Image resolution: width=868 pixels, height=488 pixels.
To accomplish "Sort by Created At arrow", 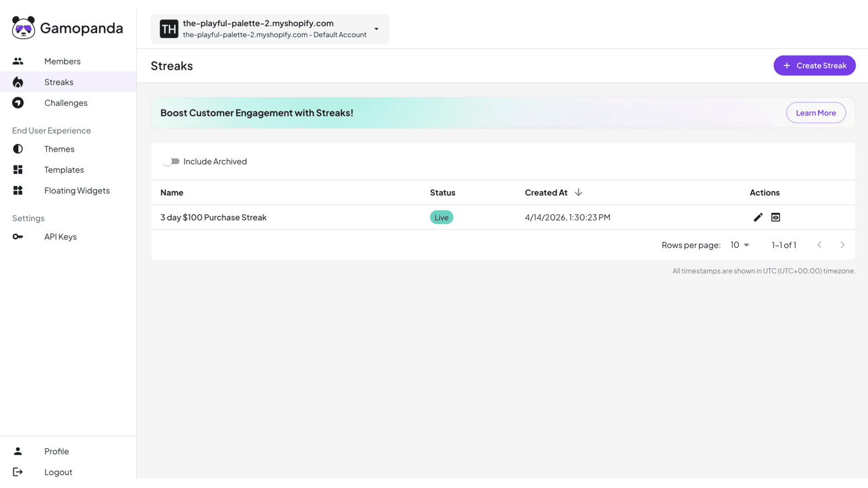I will pos(578,192).
